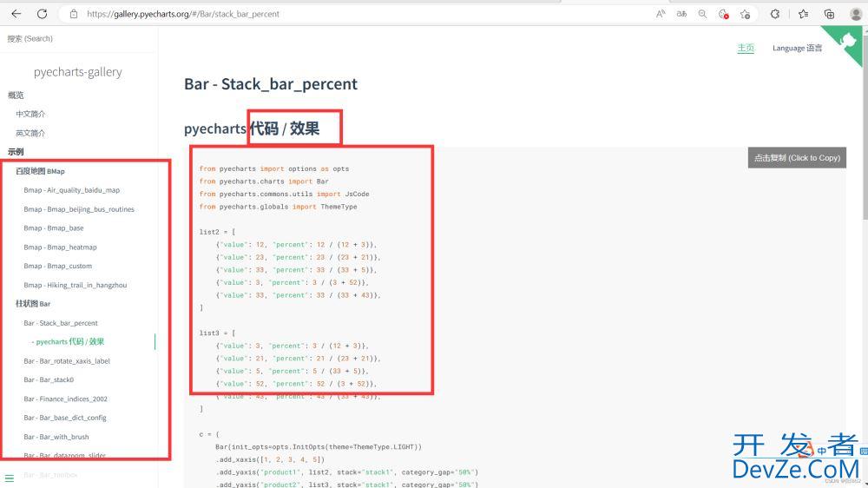Viewport: 868px width, 488px height.
Task: Click the zoom magnifier icon in address bar
Action: 702,14
